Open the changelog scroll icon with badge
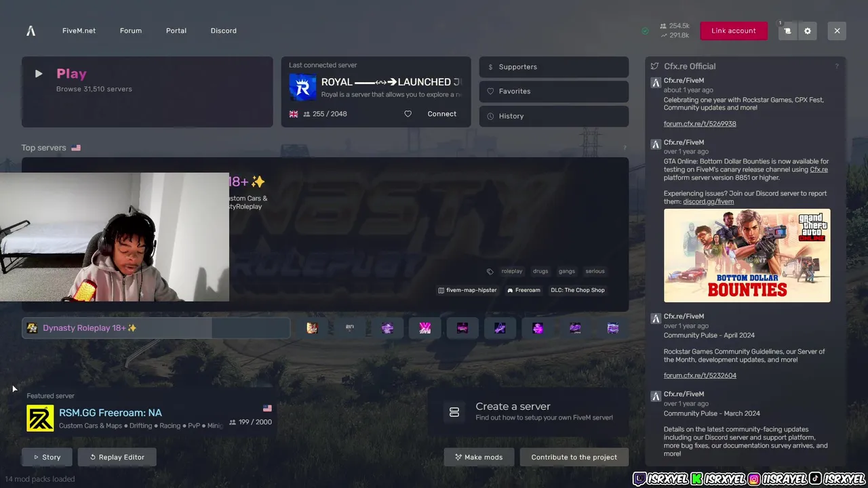The height and width of the screenshot is (488, 868). (787, 30)
